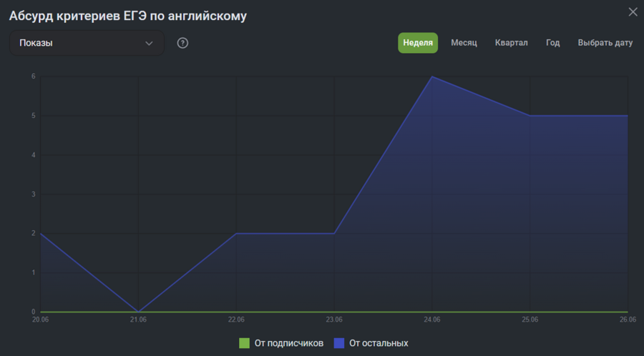The width and height of the screenshot is (644, 356).
Task: Open Выбрать дату date picker
Action: coord(605,43)
